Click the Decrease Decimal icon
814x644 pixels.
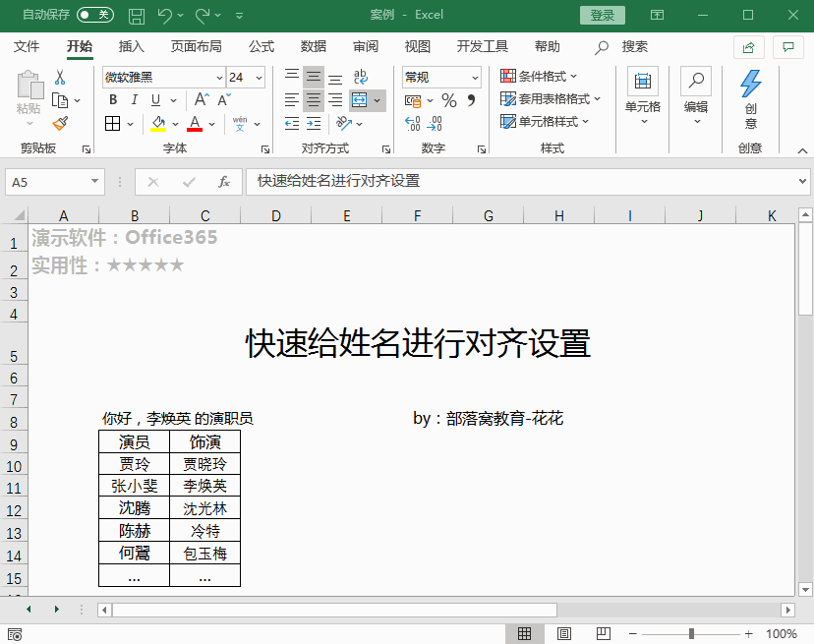(434, 124)
